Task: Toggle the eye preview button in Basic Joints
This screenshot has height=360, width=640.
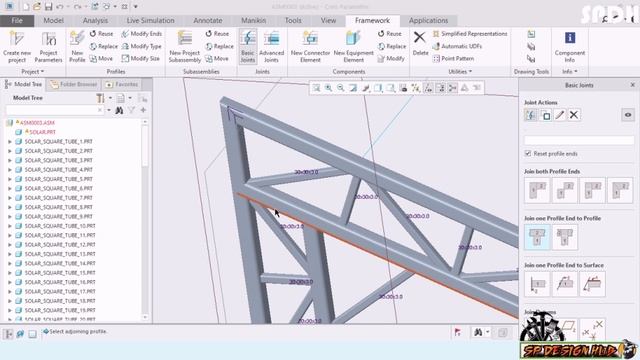Action: point(628,115)
